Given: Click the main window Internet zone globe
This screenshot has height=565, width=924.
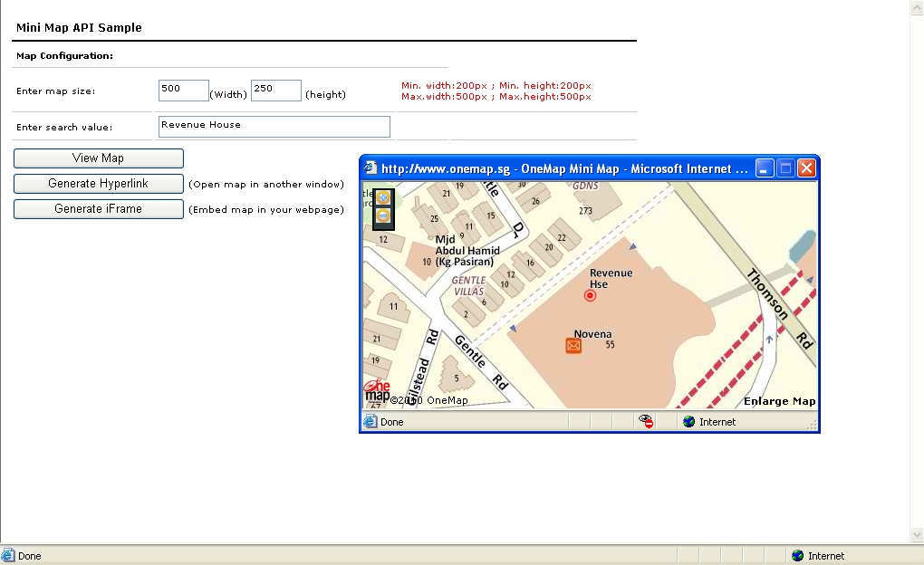Looking at the screenshot, I should tap(798, 556).
